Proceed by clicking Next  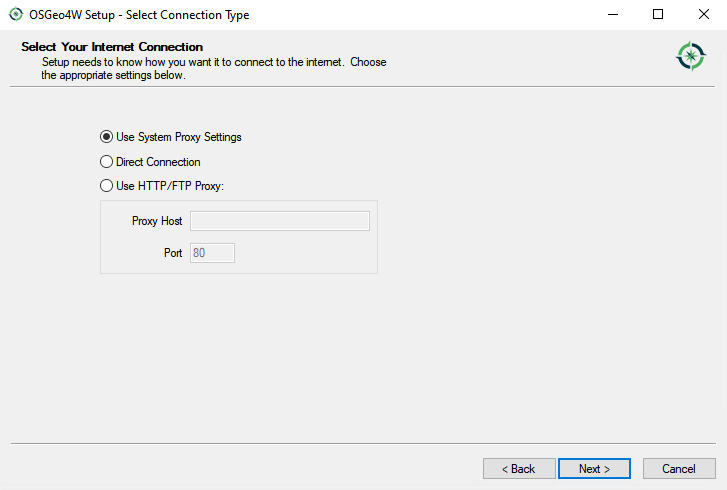click(596, 469)
